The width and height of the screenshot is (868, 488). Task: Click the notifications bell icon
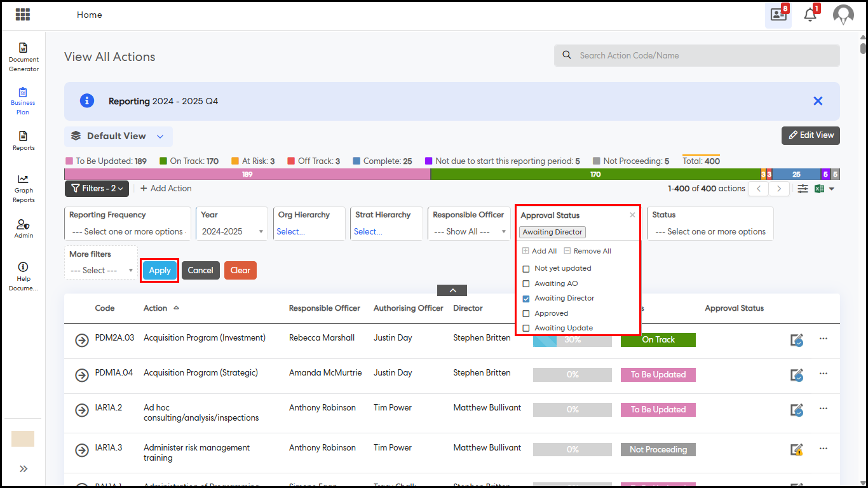[x=810, y=15]
